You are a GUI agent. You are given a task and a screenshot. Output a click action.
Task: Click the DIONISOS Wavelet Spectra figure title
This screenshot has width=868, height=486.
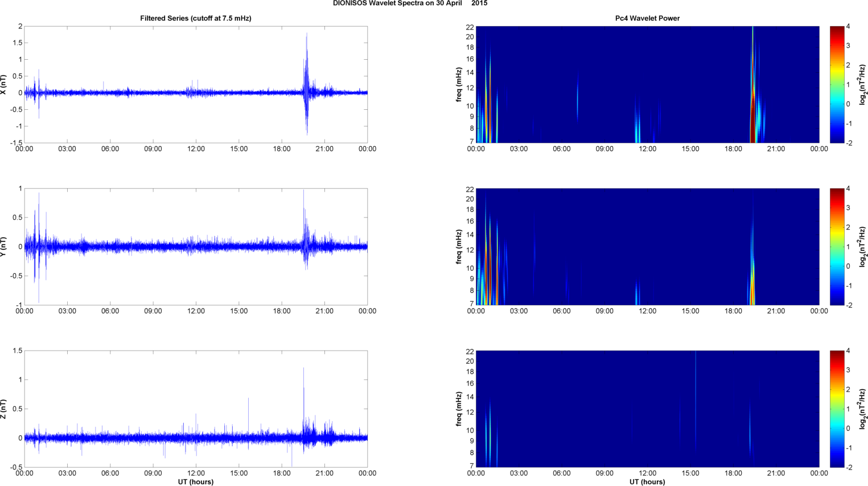pos(410,3)
